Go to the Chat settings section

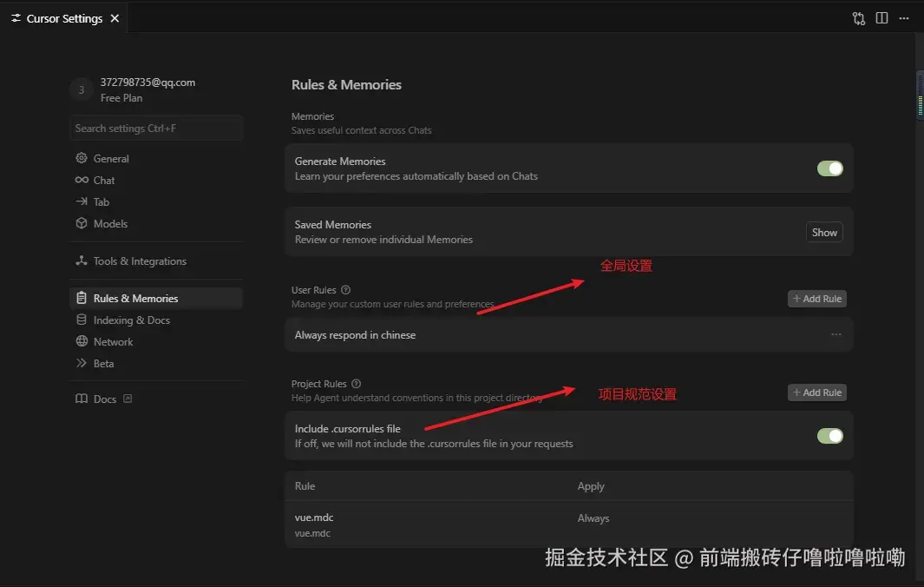[x=156, y=180]
